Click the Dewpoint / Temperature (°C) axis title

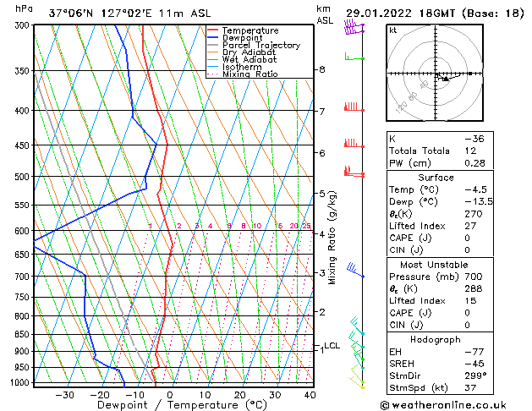182,405
